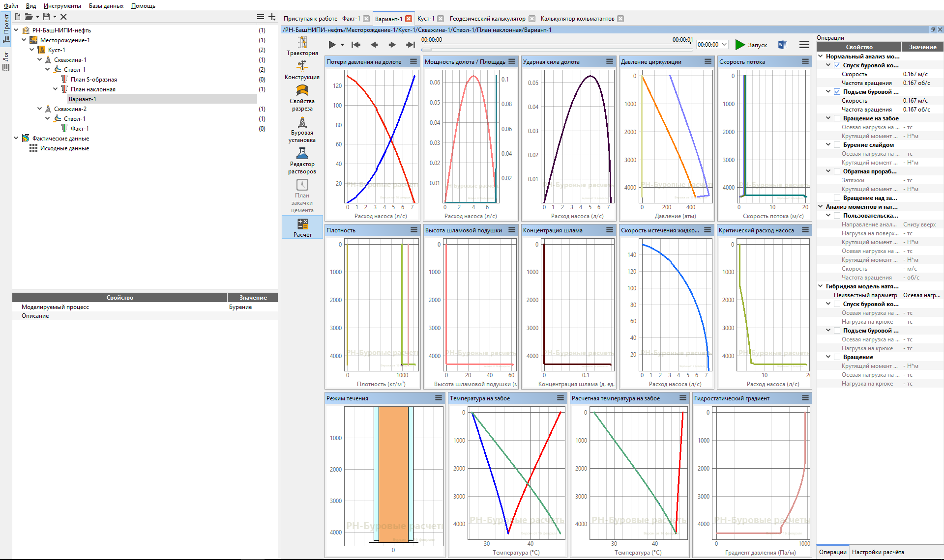The width and height of the screenshot is (944, 560).
Task: Open Свойства разреза section
Action: (302, 98)
